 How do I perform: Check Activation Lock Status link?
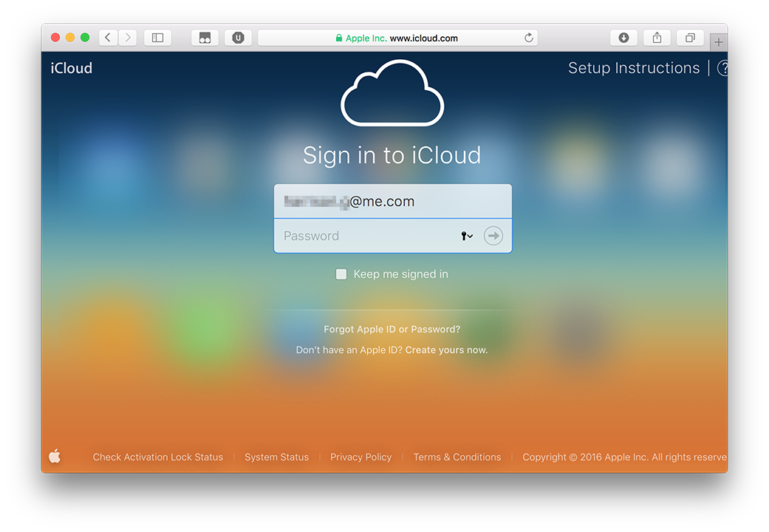157,457
